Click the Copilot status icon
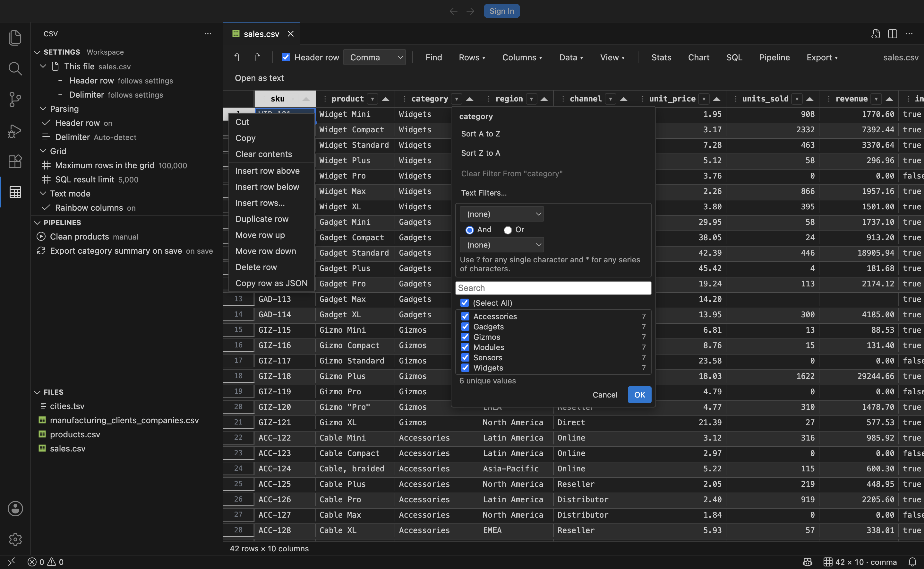 tap(808, 562)
